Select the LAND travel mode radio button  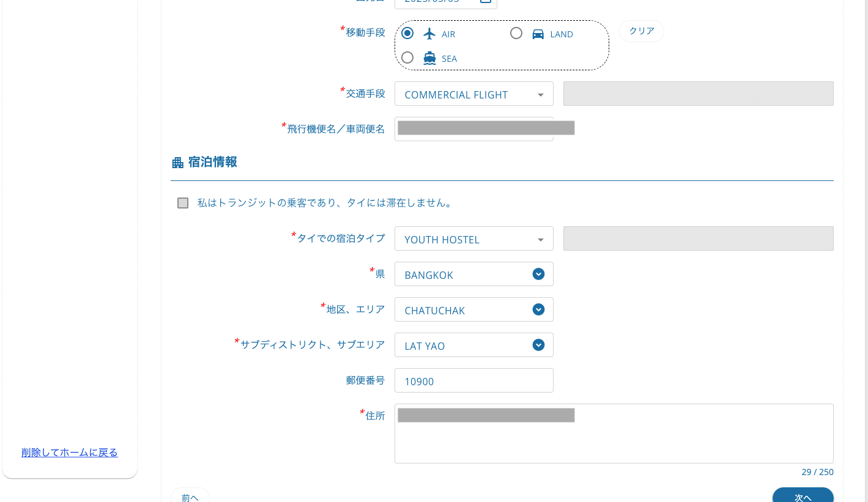[x=516, y=33]
